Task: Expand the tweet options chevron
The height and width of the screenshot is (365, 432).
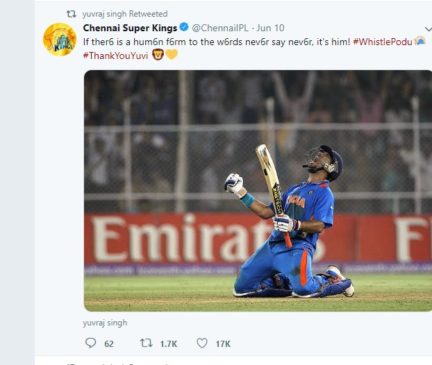Action: click(428, 29)
